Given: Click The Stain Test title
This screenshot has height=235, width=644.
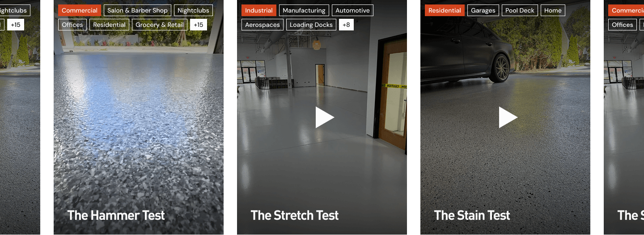Looking at the screenshot, I should 472,215.
